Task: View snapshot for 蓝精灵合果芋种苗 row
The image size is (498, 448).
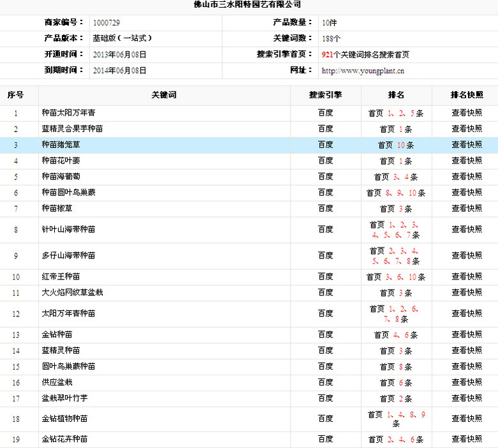Action: 467,129
